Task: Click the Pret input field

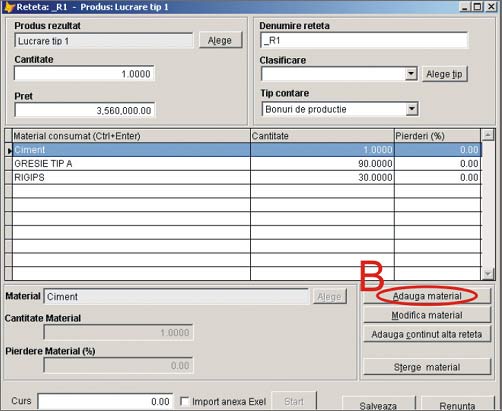Action: [84, 110]
